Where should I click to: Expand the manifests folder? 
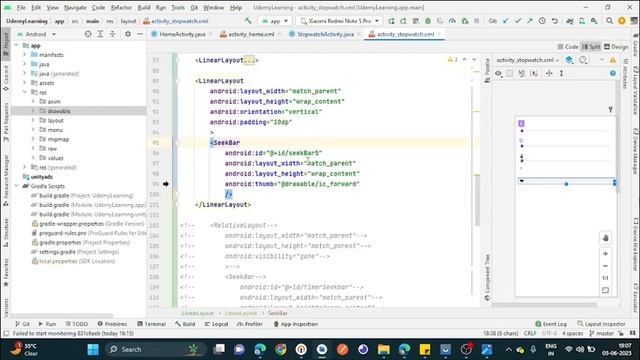point(24,54)
